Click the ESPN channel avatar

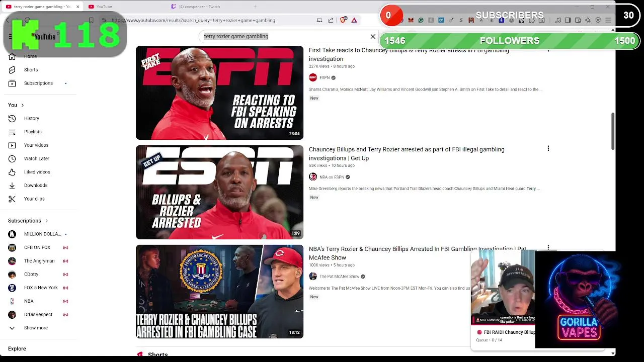pos(313,77)
